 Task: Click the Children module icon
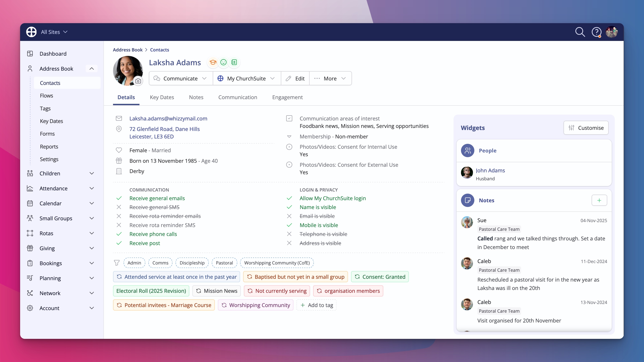pyautogui.click(x=30, y=173)
